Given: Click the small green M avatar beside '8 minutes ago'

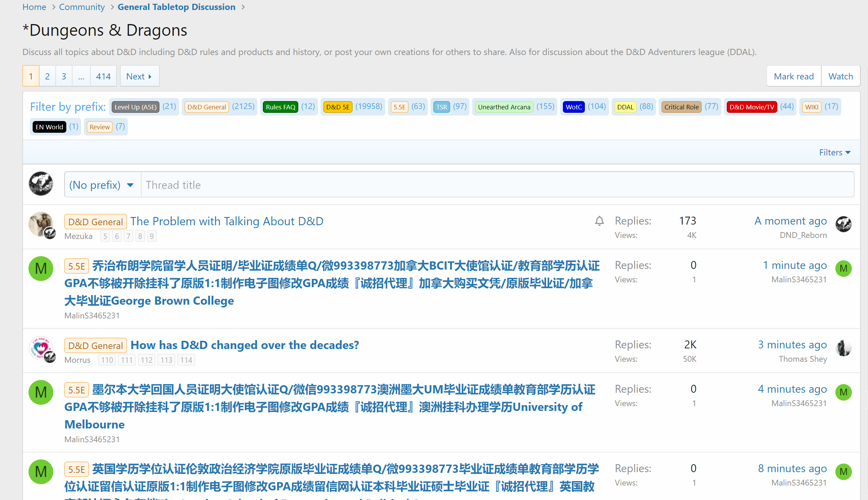Looking at the screenshot, I should [x=844, y=472].
